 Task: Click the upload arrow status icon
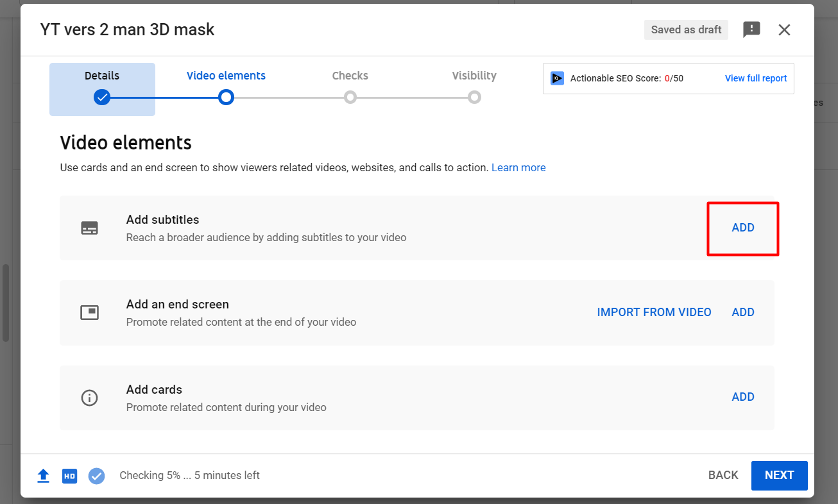[43, 476]
